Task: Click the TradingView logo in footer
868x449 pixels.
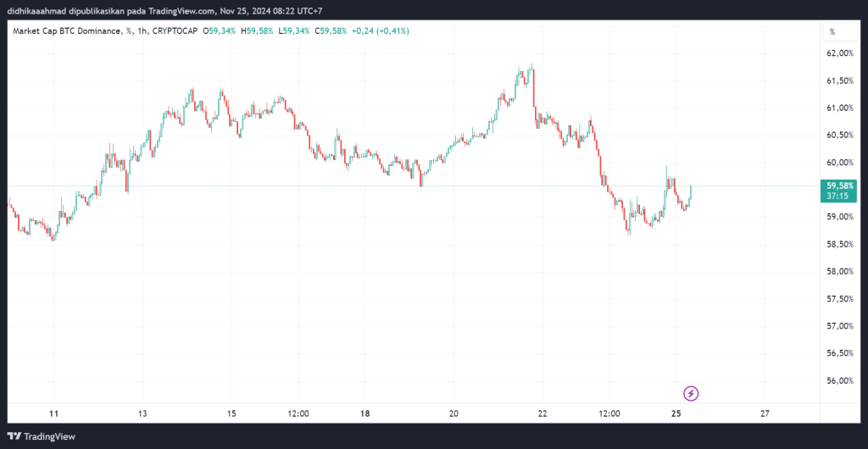Action: [x=41, y=436]
